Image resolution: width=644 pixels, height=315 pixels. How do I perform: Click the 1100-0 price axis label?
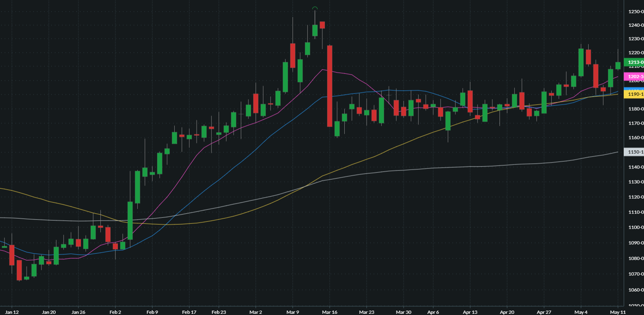(x=636, y=227)
